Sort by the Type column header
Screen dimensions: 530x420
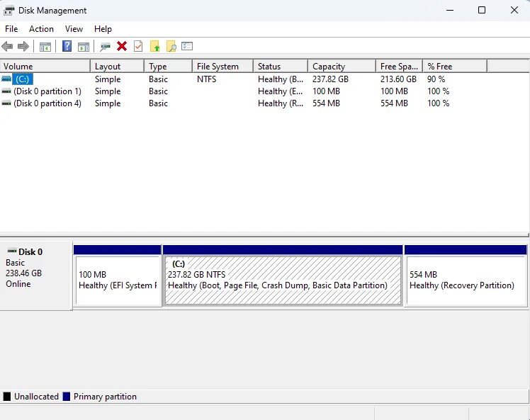(x=169, y=67)
